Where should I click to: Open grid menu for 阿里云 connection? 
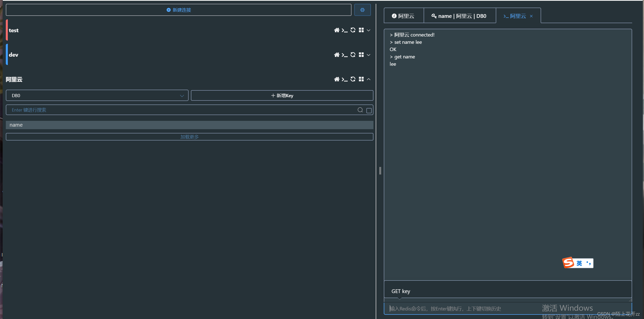(361, 79)
